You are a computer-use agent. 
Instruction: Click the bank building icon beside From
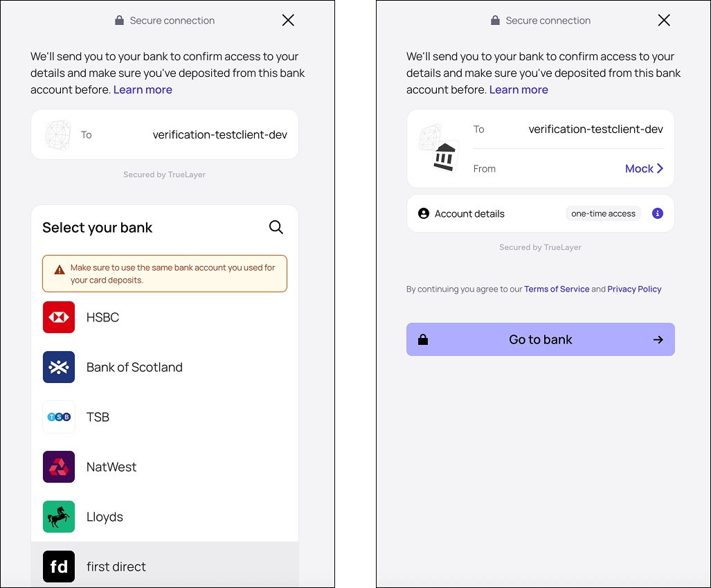coord(445,157)
